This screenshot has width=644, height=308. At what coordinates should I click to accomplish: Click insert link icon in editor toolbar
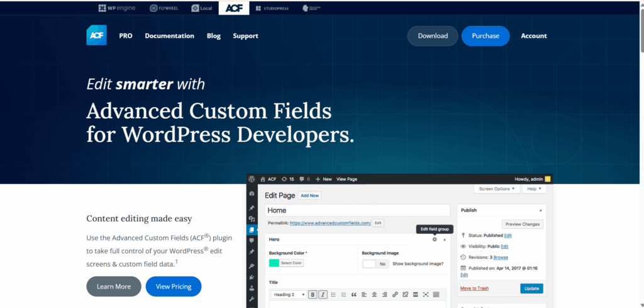click(395, 294)
